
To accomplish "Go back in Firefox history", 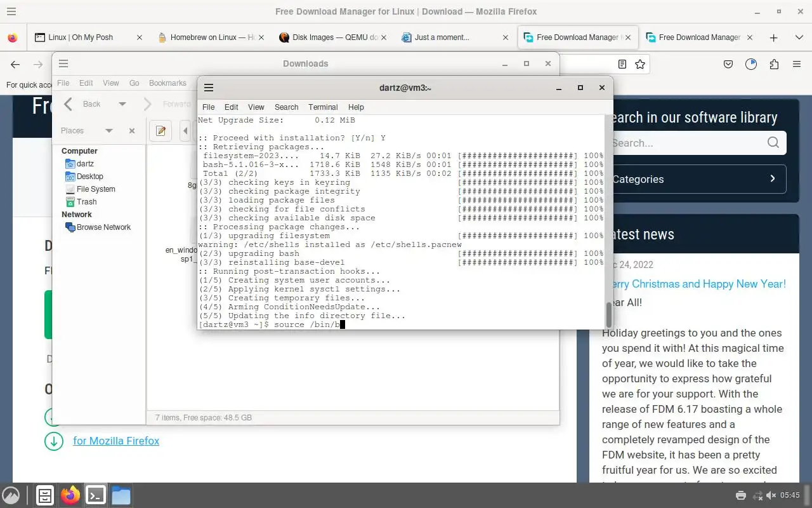I will [15, 64].
